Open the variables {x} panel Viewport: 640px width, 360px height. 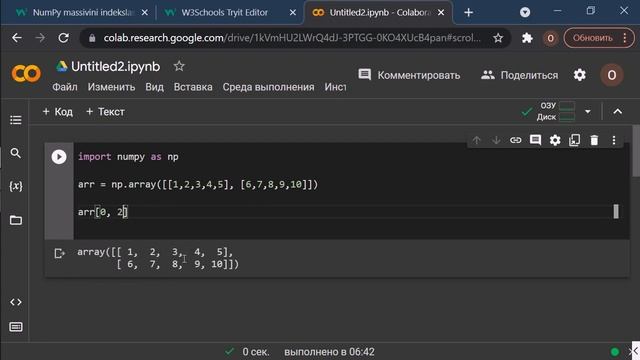click(16, 186)
